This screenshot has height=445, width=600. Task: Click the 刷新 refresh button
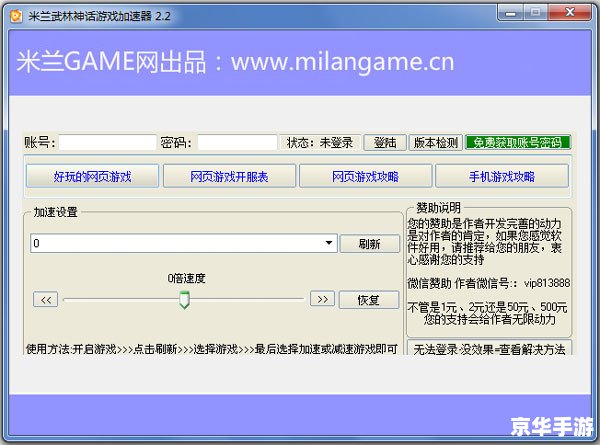(369, 244)
